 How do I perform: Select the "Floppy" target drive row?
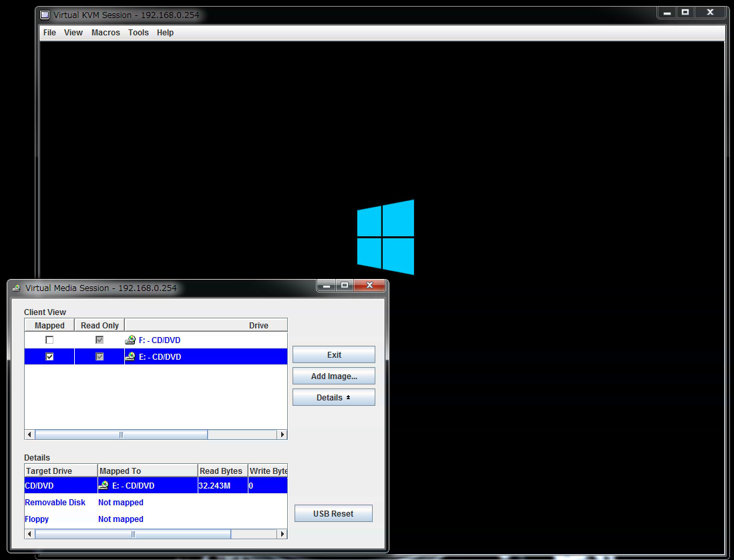click(x=156, y=519)
